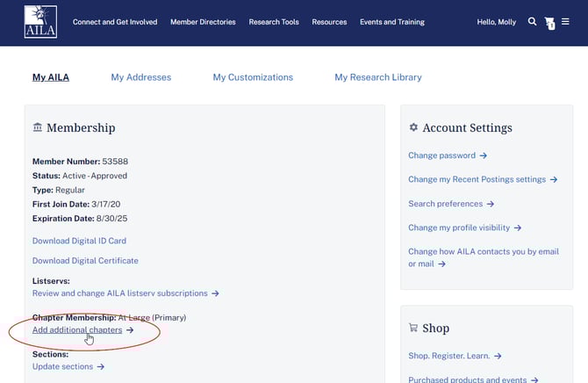Click the Shop cart heading icon
Viewport: 588px width, 383px height.
pyautogui.click(x=413, y=329)
